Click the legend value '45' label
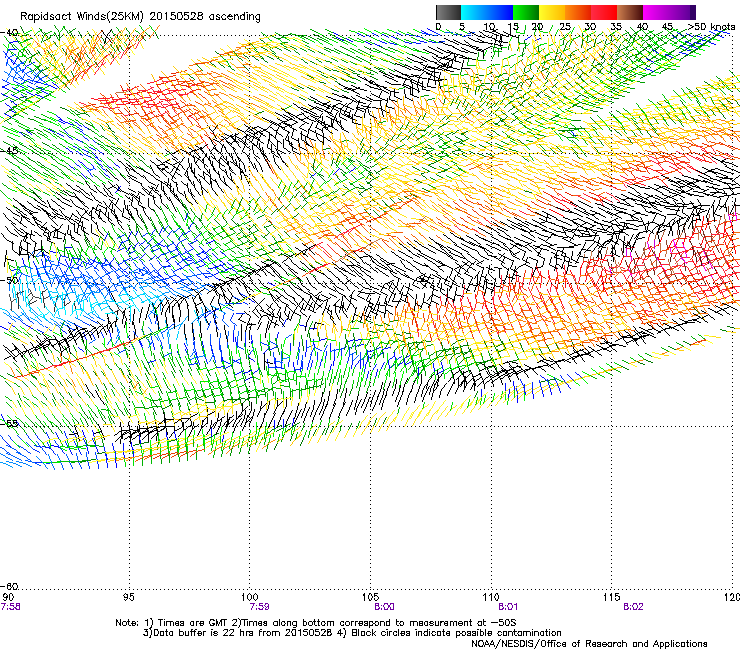 667,27
